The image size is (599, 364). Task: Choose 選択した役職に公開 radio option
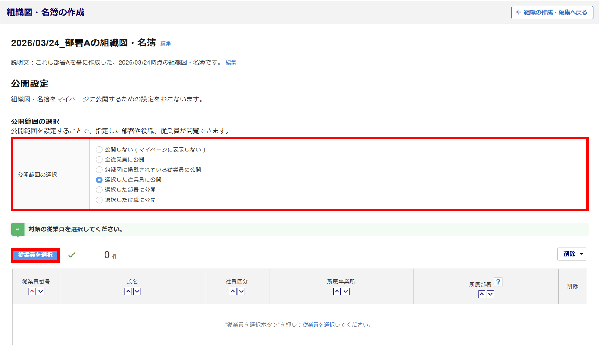[x=99, y=200]
